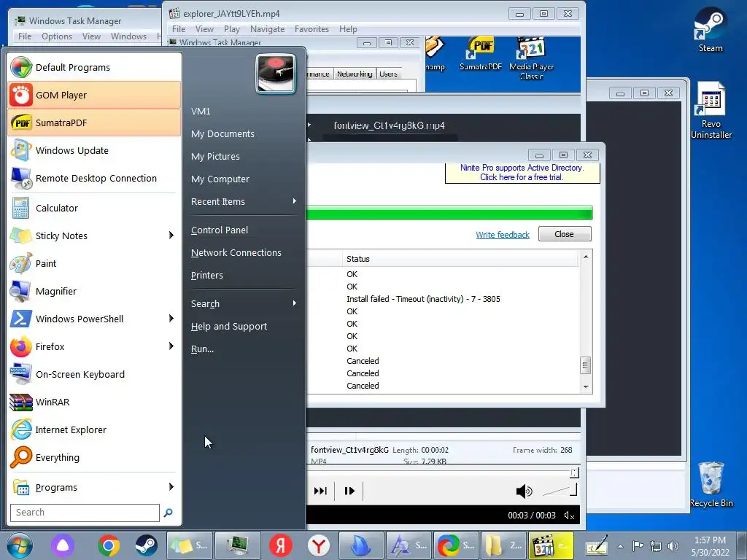Open Internet Explorer

click(x=94, y=429)
